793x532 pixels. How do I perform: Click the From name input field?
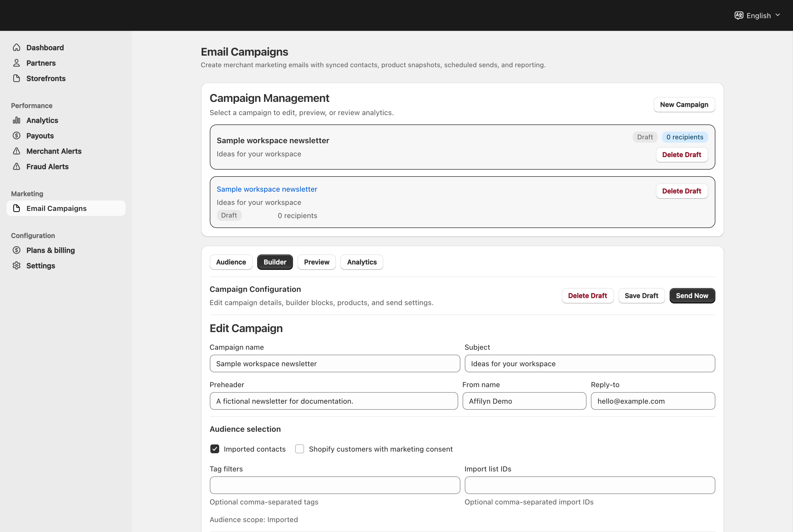click(x=524, y=401)
